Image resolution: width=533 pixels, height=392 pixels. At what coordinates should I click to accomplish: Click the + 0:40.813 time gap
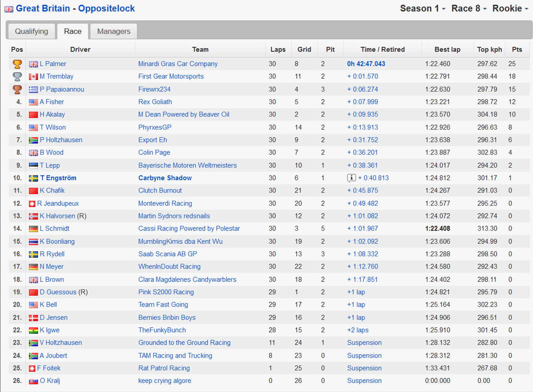(x=373, y=178)
